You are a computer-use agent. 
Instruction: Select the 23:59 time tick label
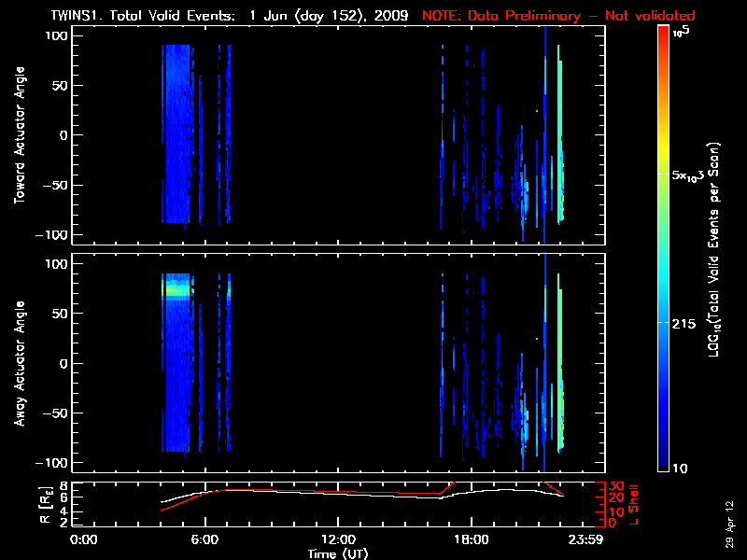[588, 540]
